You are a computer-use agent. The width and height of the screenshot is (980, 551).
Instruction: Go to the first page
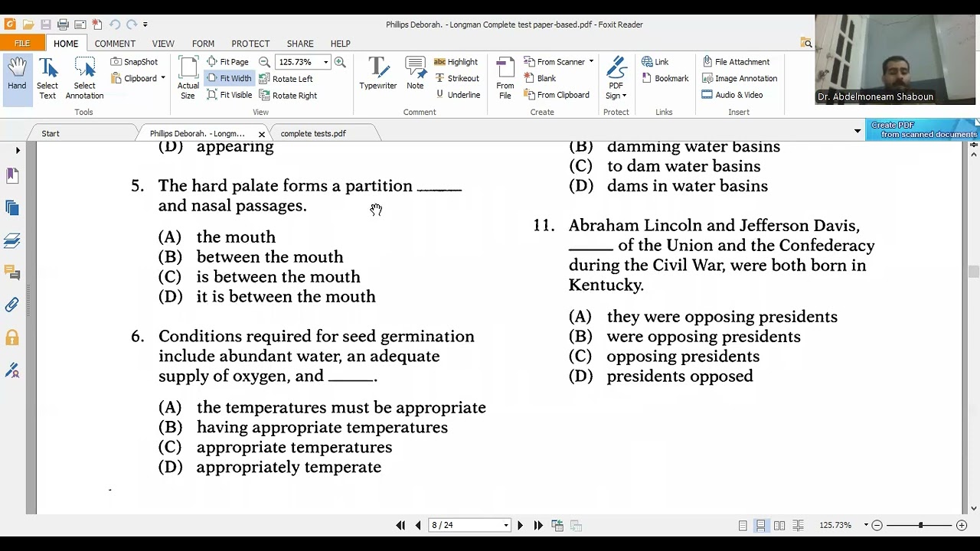point(400,525)
